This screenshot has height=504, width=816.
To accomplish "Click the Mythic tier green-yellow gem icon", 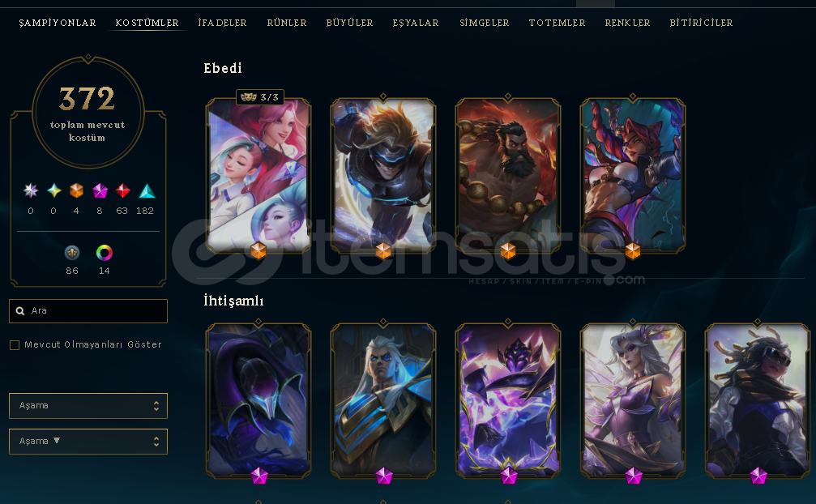I will (x=53, y=191).
